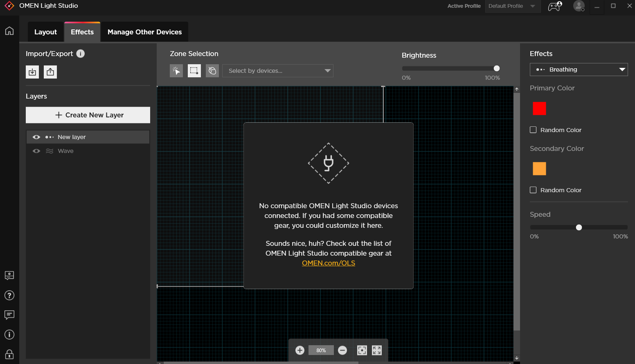The image size is (635, 364).
Task: Click the Speed slider handle
Action: [x=579, y=227]
